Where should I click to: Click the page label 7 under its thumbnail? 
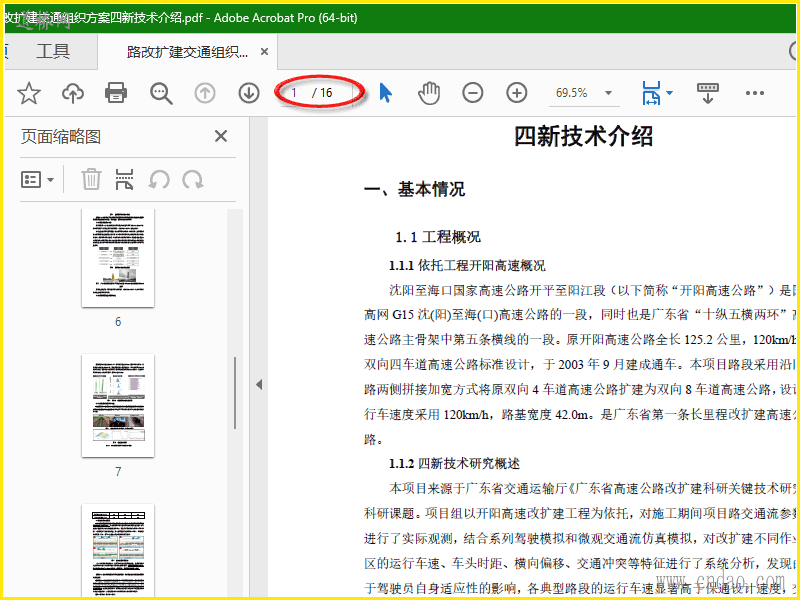[x=118, y=471]
